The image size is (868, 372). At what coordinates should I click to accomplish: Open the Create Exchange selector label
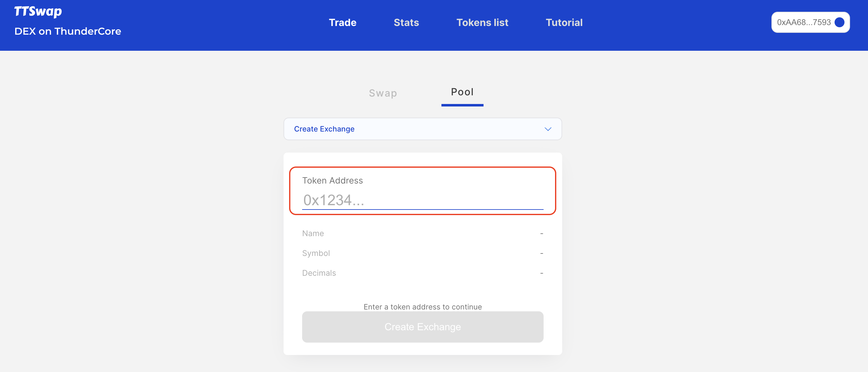click(x=324, y=129)
